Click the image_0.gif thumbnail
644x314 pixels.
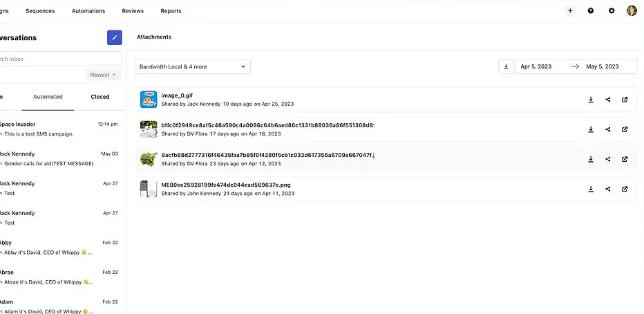(x=149, y=100)
